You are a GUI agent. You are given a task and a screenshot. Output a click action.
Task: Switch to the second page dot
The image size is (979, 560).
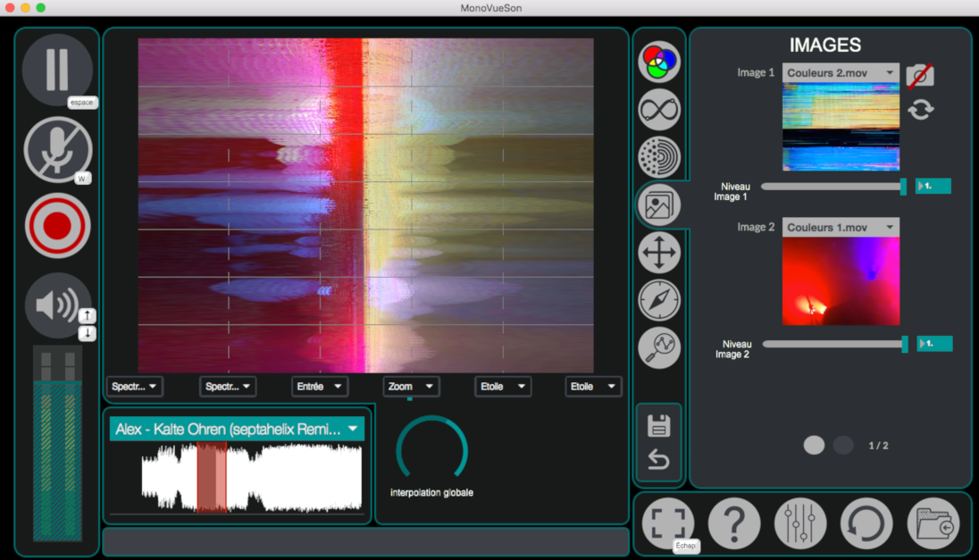coord(843,446)
